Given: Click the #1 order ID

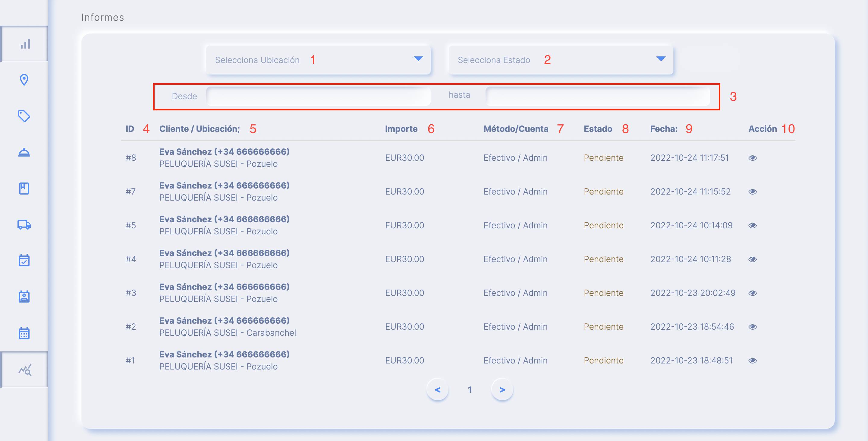Looking at the screenshot, I should point(130,360).
